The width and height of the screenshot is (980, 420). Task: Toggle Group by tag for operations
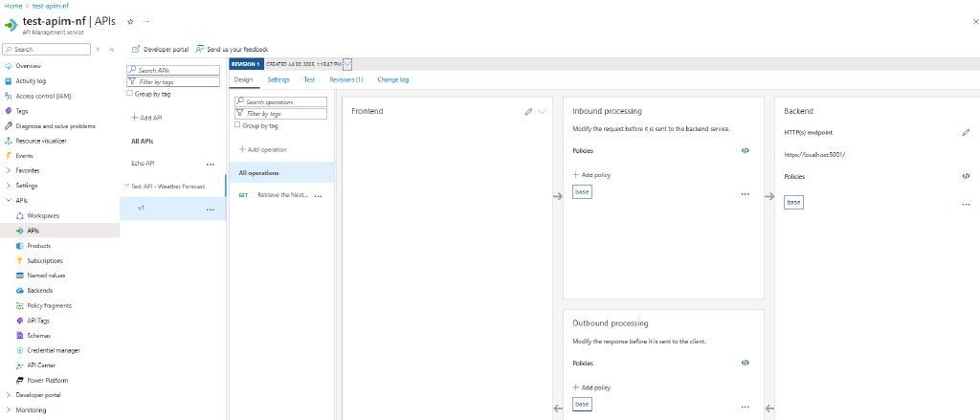237,125
